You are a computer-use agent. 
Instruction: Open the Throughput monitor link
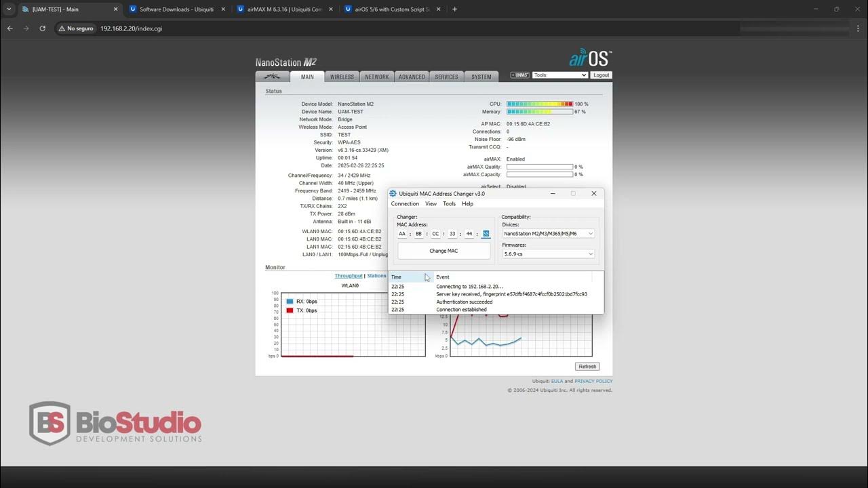[x=349, y=276]
